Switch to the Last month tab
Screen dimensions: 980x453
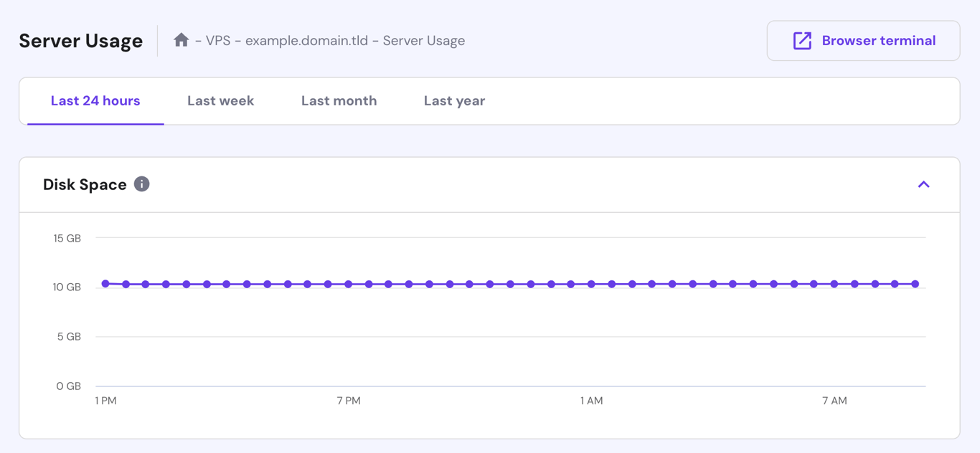[x=339, y=100]
